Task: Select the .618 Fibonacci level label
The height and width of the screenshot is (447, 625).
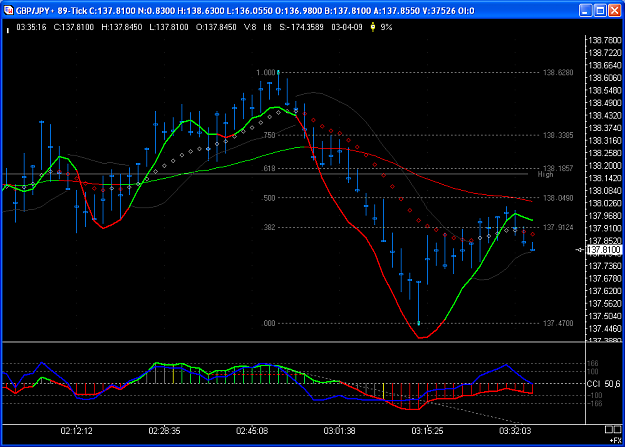Action: pos(269,168)
